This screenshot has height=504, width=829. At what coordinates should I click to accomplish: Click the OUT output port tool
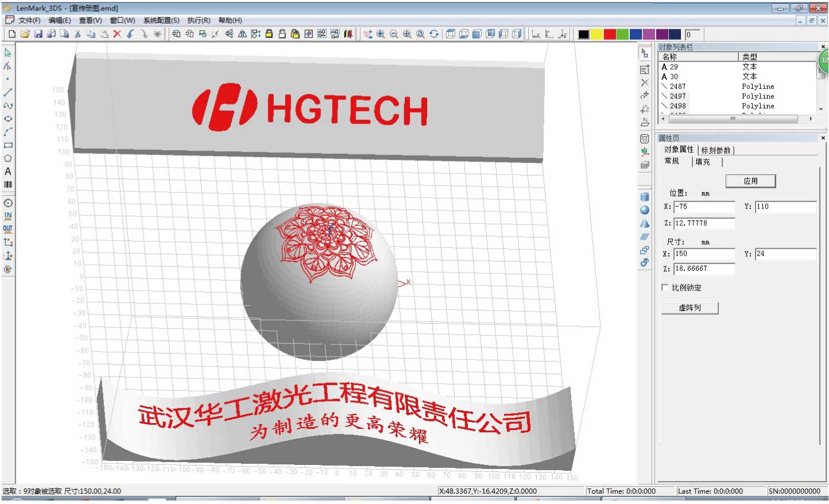(8, 230)
